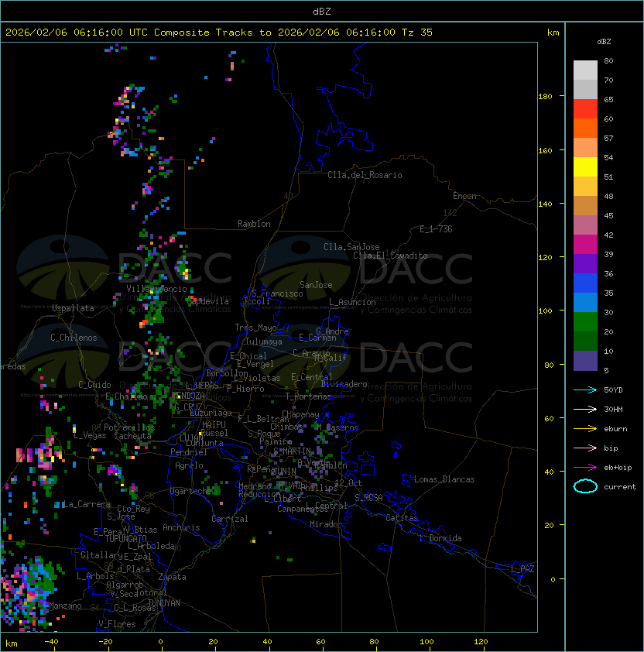This screenshot has width=644, height=652.
Task: Click the 160 km y-axis tick label
Action: [545, 150]
